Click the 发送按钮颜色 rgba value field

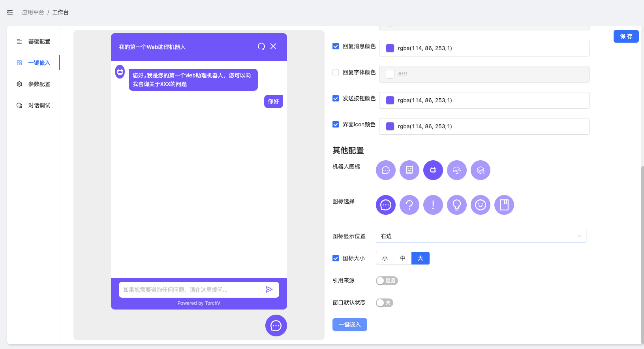point(484,100)
